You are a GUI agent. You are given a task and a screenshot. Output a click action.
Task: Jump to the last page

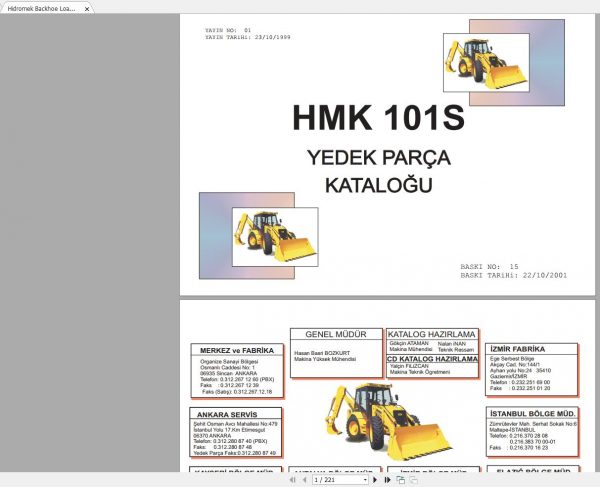click(387, 480)
